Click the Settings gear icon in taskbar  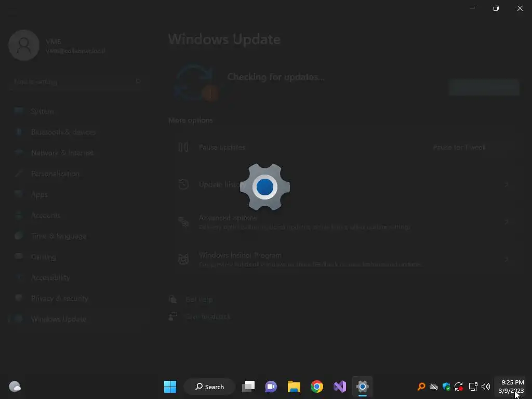tap(362, 387)
